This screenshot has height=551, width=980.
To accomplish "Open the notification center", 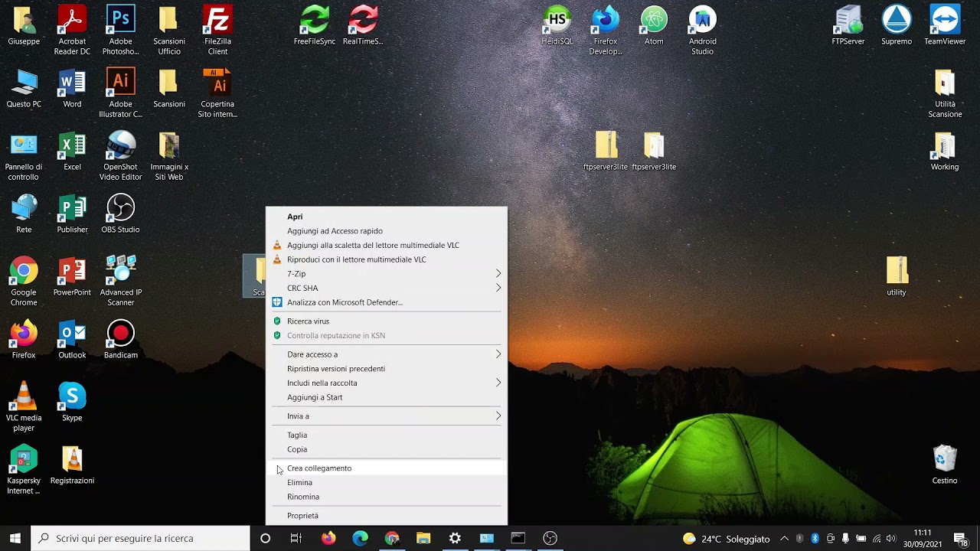I will 960,539.
